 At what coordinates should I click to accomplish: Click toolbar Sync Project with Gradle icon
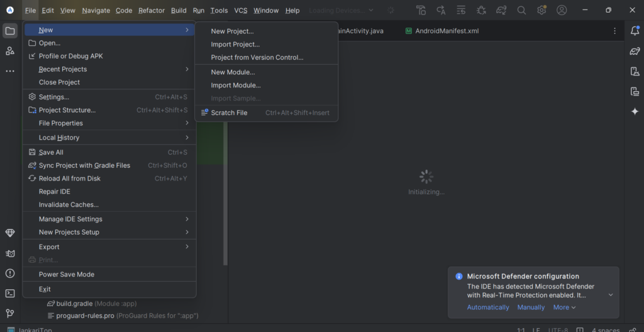(501, 10)
